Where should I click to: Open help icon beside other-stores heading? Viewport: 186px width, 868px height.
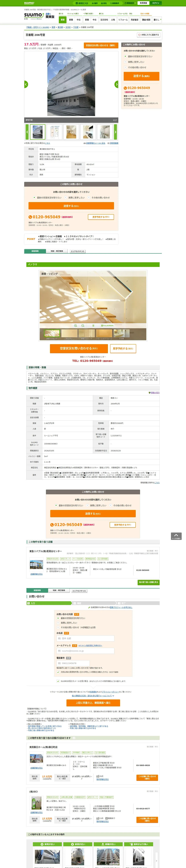74,738
